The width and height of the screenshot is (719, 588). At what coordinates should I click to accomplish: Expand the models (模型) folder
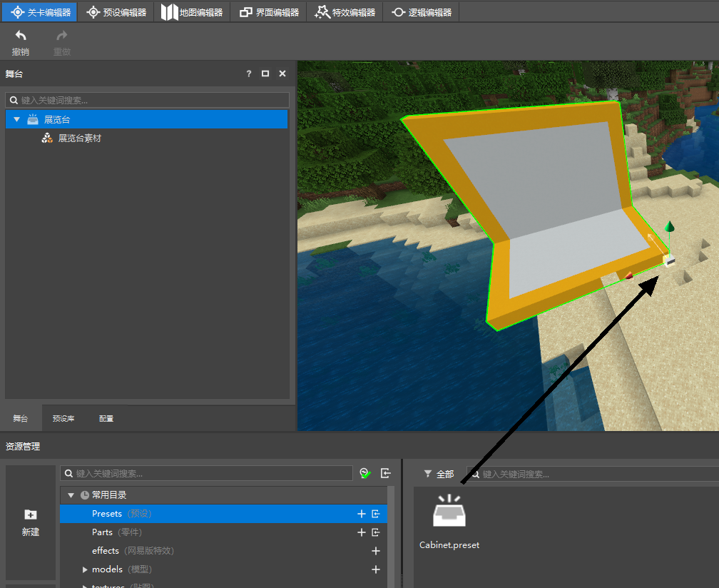85,569
